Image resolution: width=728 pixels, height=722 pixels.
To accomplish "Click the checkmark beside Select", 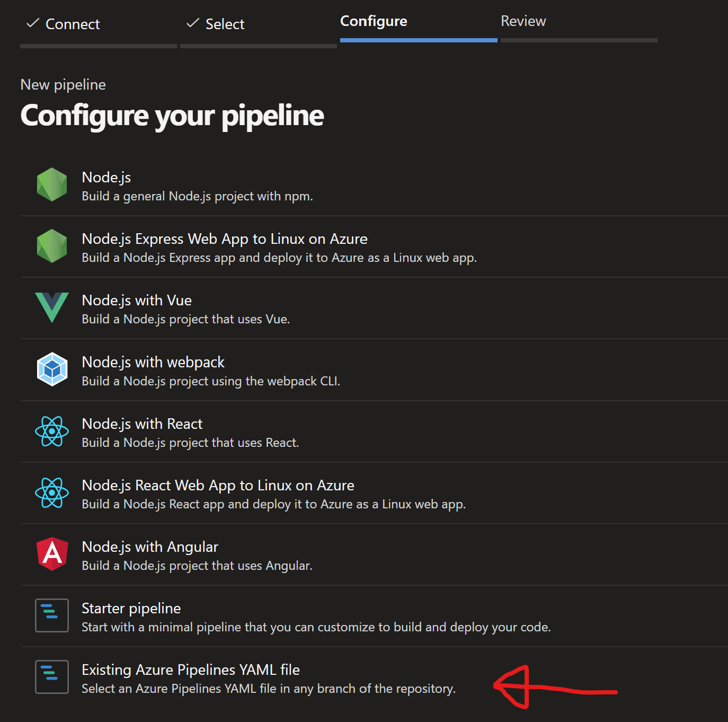I will point(193,23).
